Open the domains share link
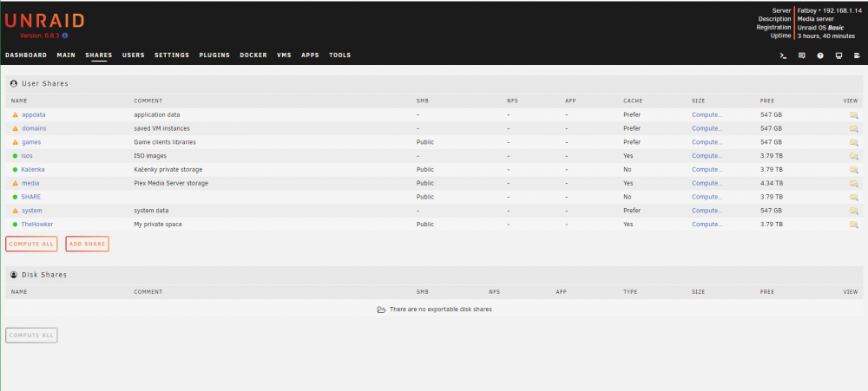 click(x=35, y=128)
